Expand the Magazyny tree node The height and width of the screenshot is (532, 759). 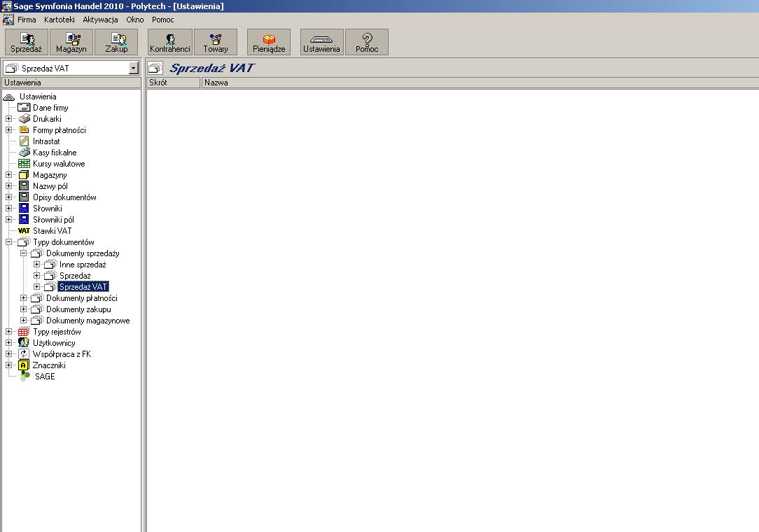[x=8, y=175]
